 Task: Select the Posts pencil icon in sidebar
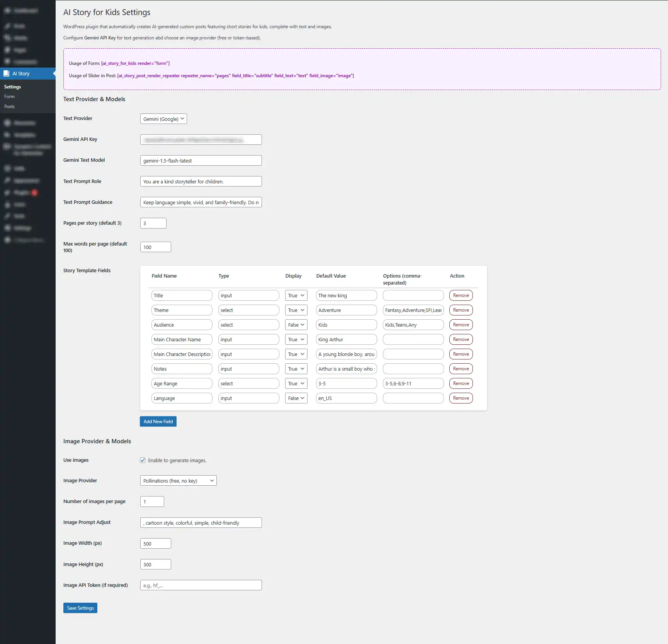[x=7, y=26]
